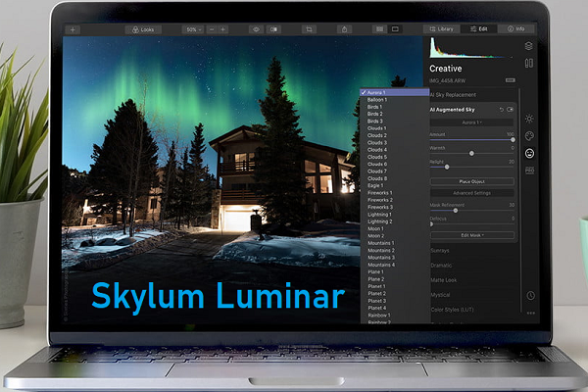Switch to single image view

pos(395,28)
